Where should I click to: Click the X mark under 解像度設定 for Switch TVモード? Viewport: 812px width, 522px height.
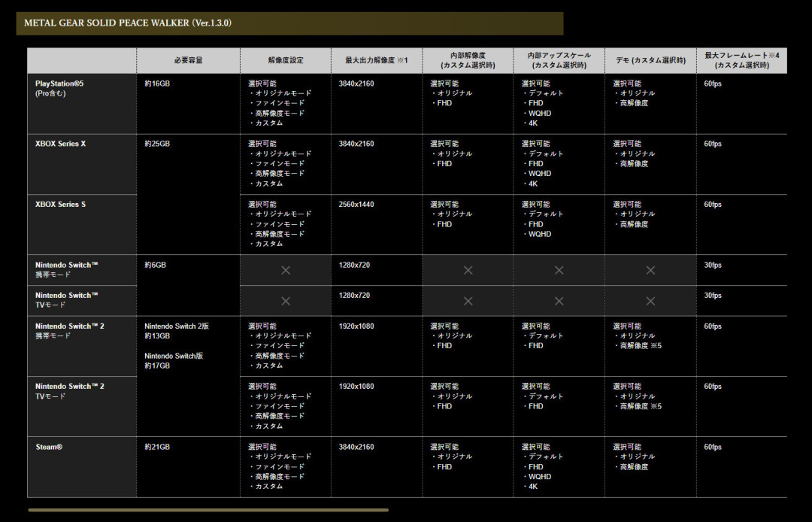pos(286,301)
